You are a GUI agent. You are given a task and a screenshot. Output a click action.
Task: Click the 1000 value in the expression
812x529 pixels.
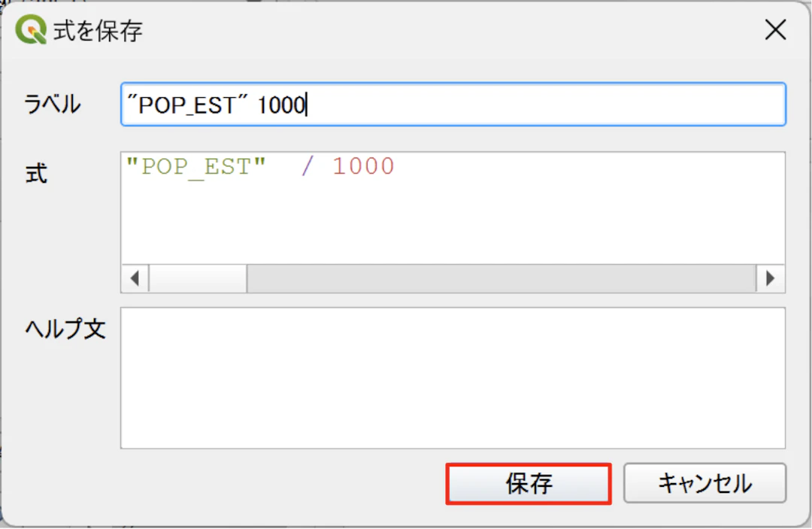click(363, 166)
